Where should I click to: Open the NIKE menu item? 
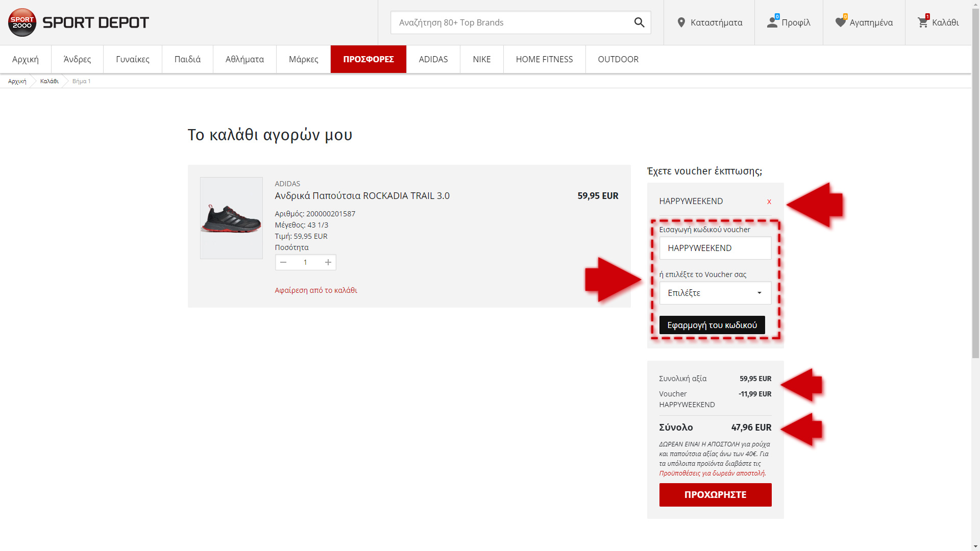(482, 59)
